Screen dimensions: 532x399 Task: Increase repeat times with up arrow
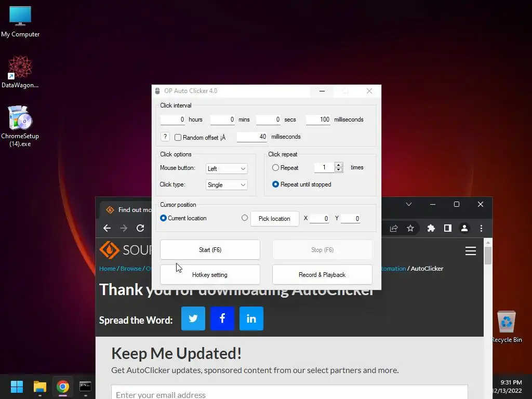point(338,165)
